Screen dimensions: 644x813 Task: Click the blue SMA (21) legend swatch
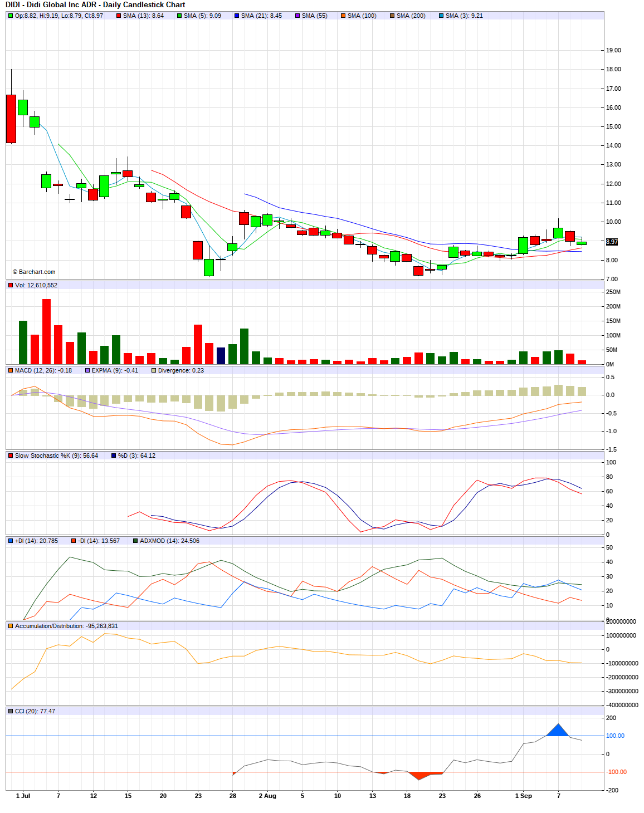click(x=237, y=16)
